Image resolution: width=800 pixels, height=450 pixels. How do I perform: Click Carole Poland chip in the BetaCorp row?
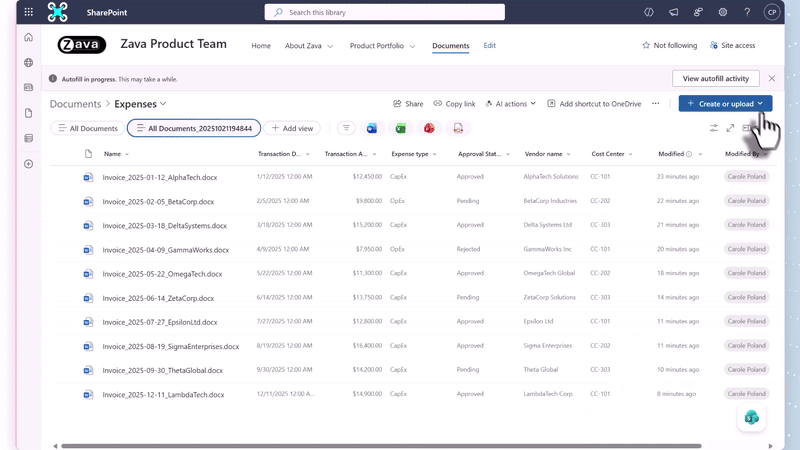tap(746, 201)
